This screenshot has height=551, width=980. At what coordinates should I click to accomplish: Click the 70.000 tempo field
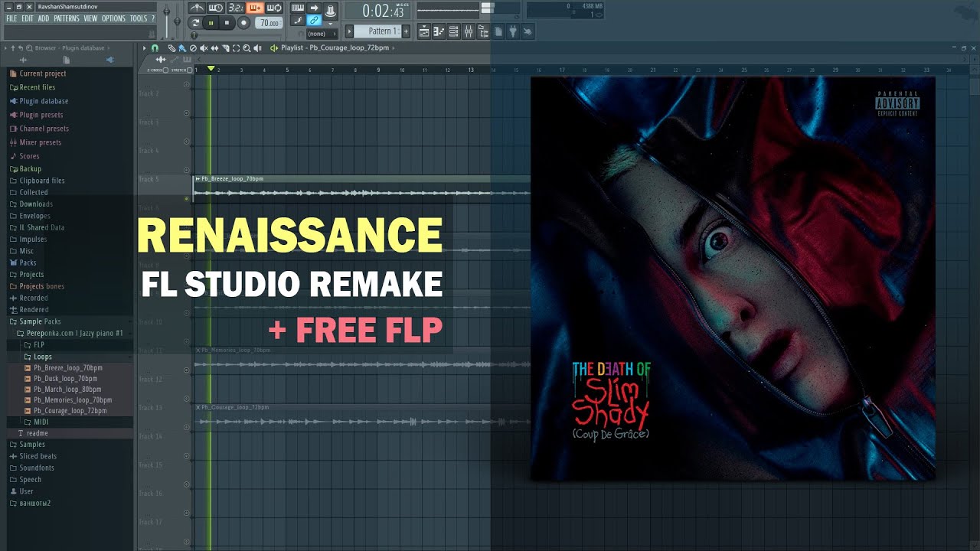coord(269,23)
